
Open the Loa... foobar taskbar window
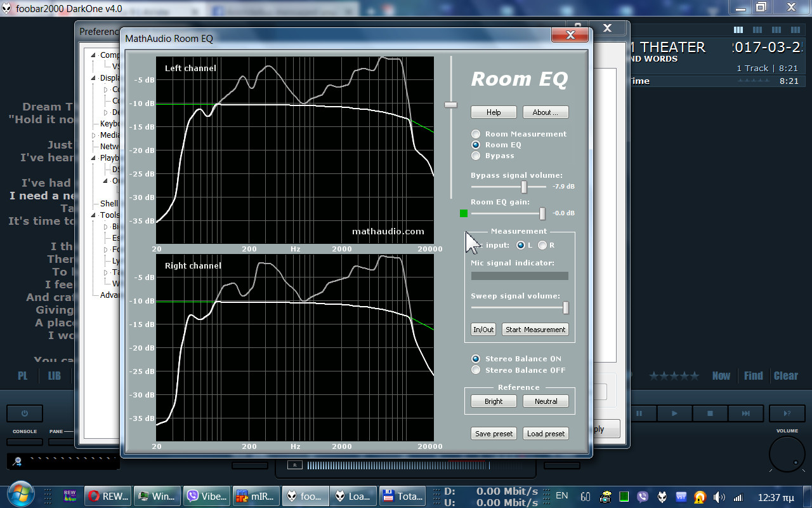[353, 496]
